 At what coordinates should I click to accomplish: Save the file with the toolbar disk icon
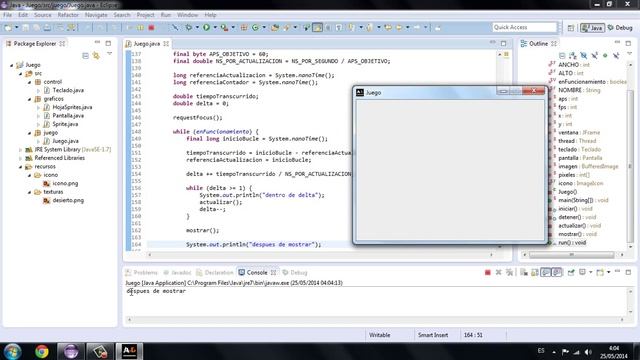click(25, 27)
